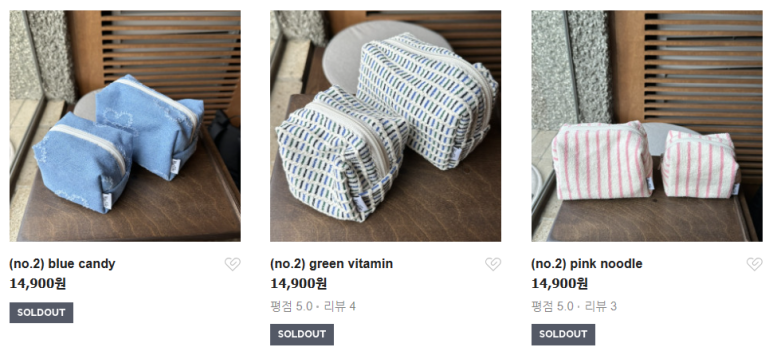Open the (no.2) green vitamin title
Image resolution: width=773 pixels, height=363 pixels.
(x=331, y=264)
